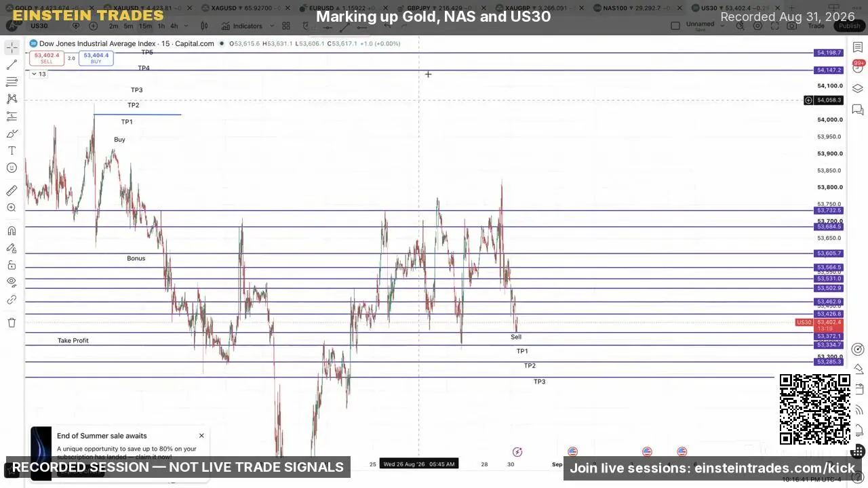This screenshot has height=488, width=868.
Task: Open the emoji icons tool
Action: (x=12, y=167)
